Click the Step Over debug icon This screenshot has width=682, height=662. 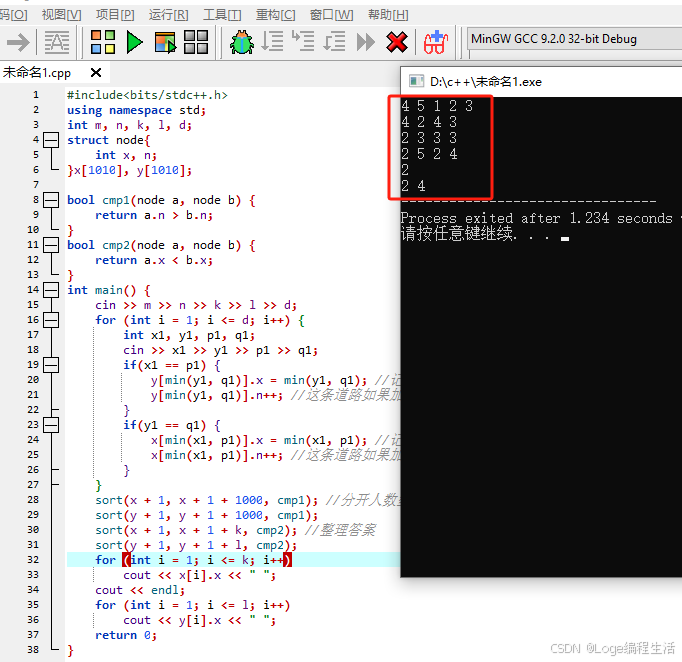tap(272, 42)
